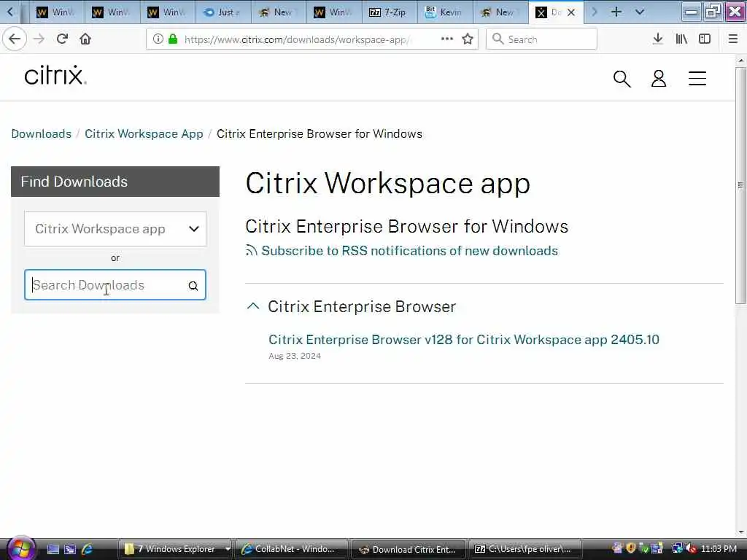The width and height of the screenshot is (747, 560).
Task: Open the CollabNet taskbar window
Action: click(292, 549)
